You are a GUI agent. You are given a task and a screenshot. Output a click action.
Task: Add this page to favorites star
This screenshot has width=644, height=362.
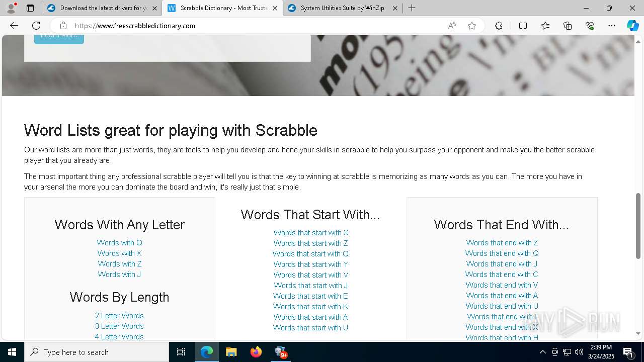pyautogui.click(x=472, y=26)
